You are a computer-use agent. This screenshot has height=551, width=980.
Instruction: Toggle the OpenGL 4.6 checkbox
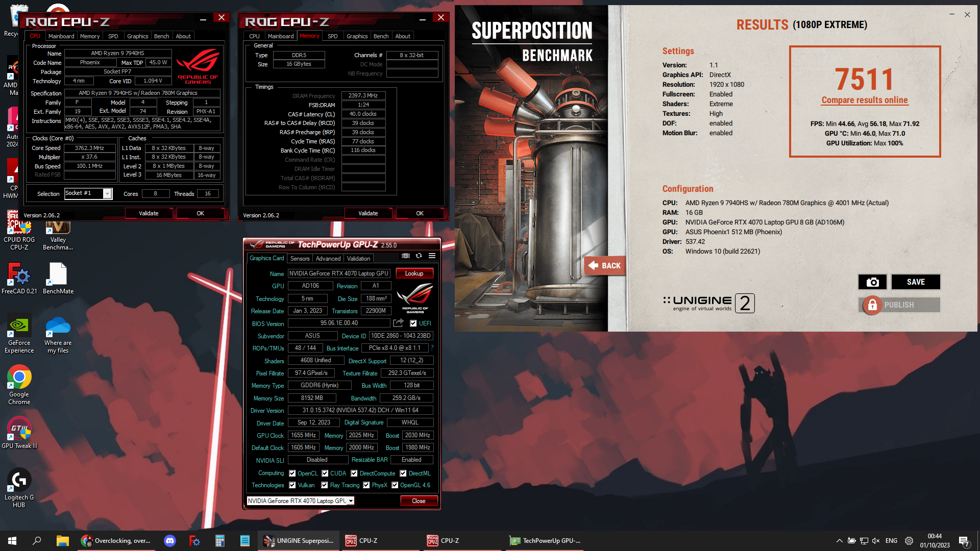(x=395, y=485)
